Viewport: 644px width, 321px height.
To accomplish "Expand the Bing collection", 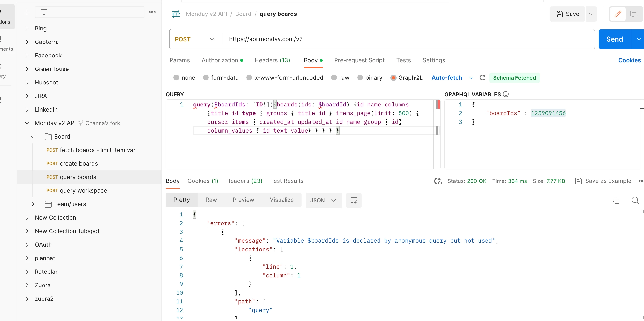I will click(27, 28).
